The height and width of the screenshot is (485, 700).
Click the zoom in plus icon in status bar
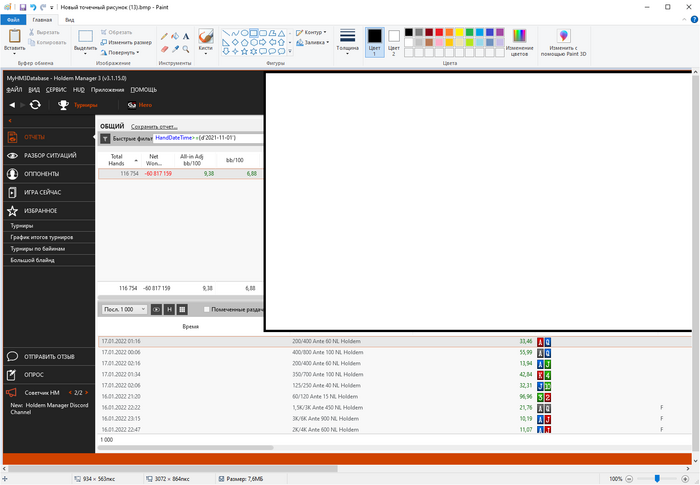click(x=685, y=479)
